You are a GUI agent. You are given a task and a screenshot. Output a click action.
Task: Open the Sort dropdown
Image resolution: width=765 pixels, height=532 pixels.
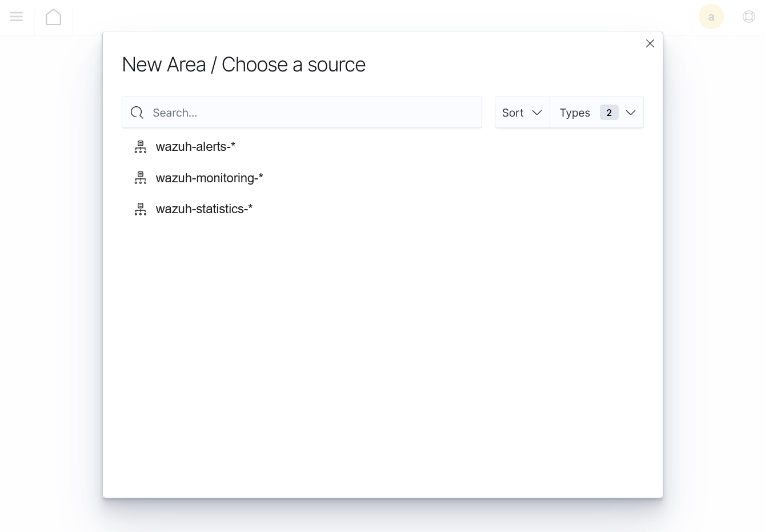tap(522, 113)
